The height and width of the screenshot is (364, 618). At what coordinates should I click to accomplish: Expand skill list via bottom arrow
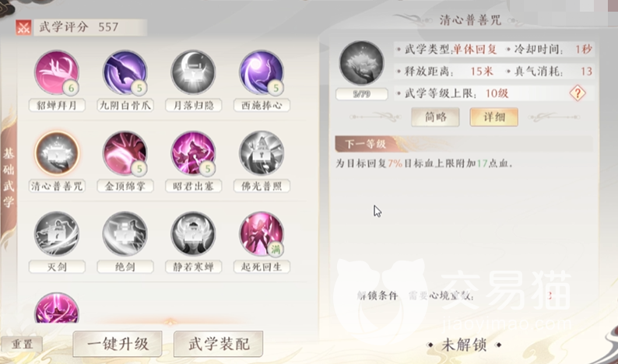[170, 322]
